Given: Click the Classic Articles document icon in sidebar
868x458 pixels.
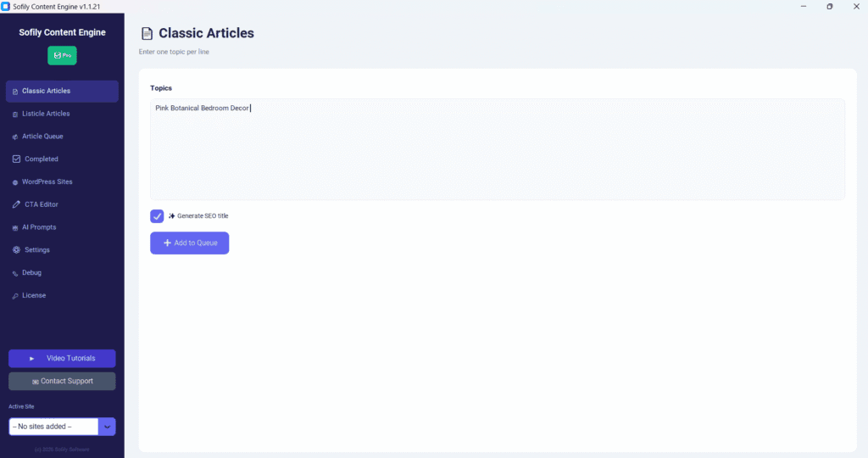Looking at the screenshot, I should [x=15, y=92].
